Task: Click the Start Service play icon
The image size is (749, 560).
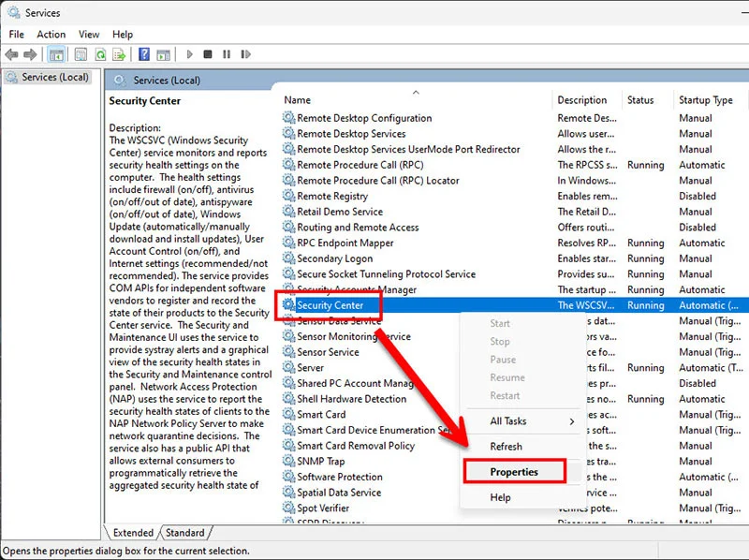Action: [x=190, y=54]
